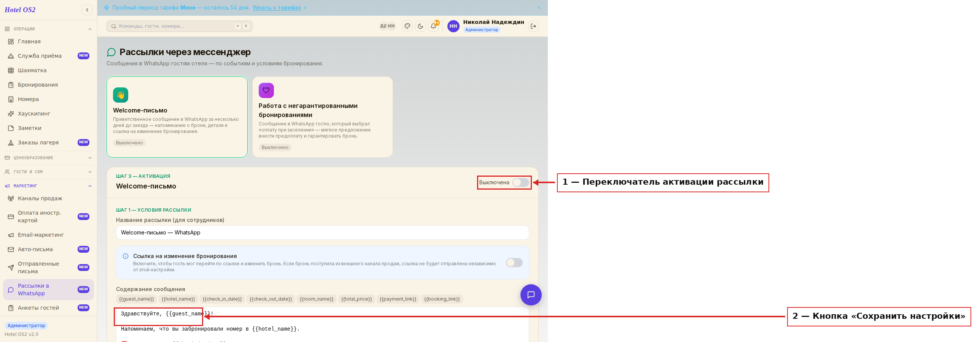Insert the {{payment_link}} variable chip
The width and height of the screenshot is (980, 342).
(x=398, y=299)
